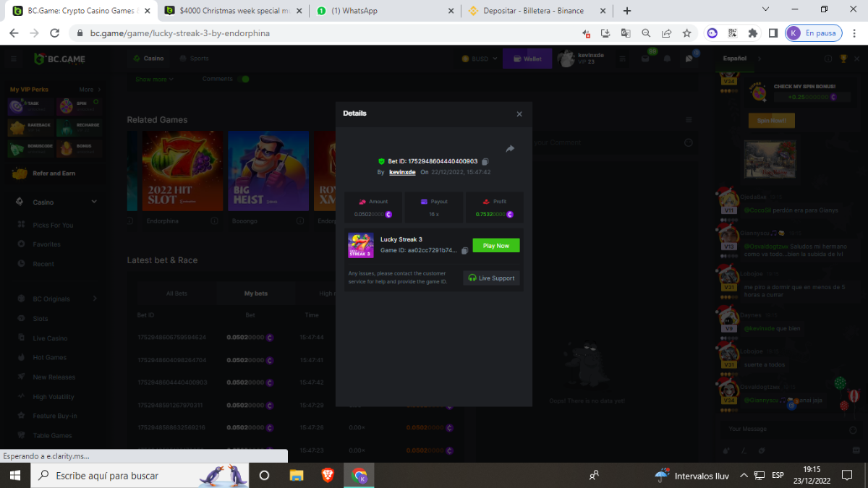868x488 pixels.
Task: Select the All Bets tab
Action: pyautogui.click(x=176, y=294)
